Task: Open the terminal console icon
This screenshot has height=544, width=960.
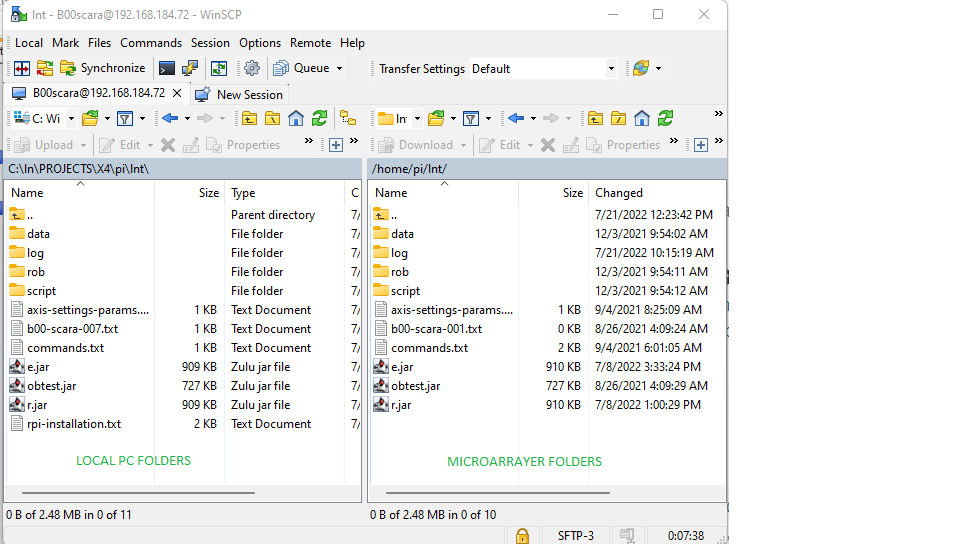Action: point(167,68)
